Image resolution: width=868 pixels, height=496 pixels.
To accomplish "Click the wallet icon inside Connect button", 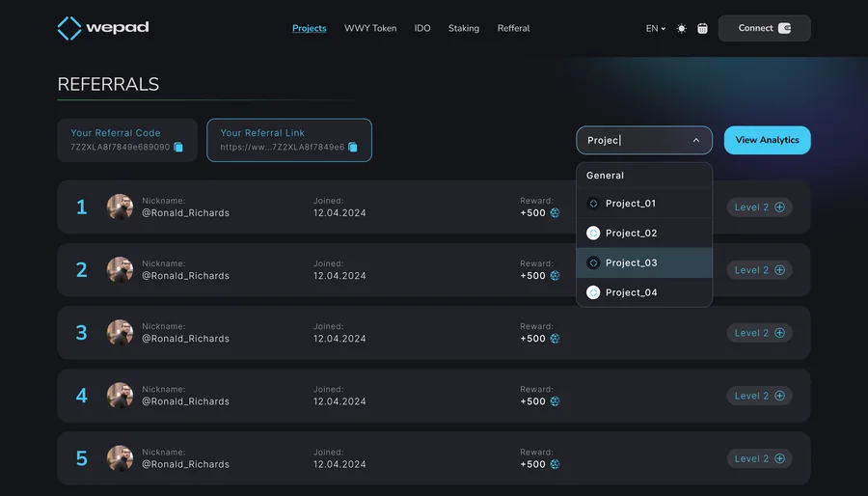I will pos(784,28).
